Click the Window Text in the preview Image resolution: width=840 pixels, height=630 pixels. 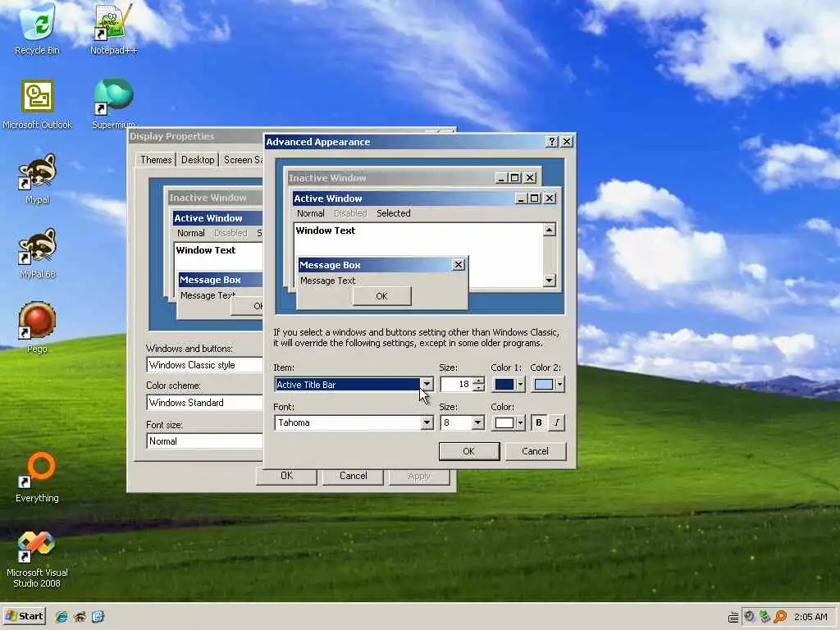(325, 231)
